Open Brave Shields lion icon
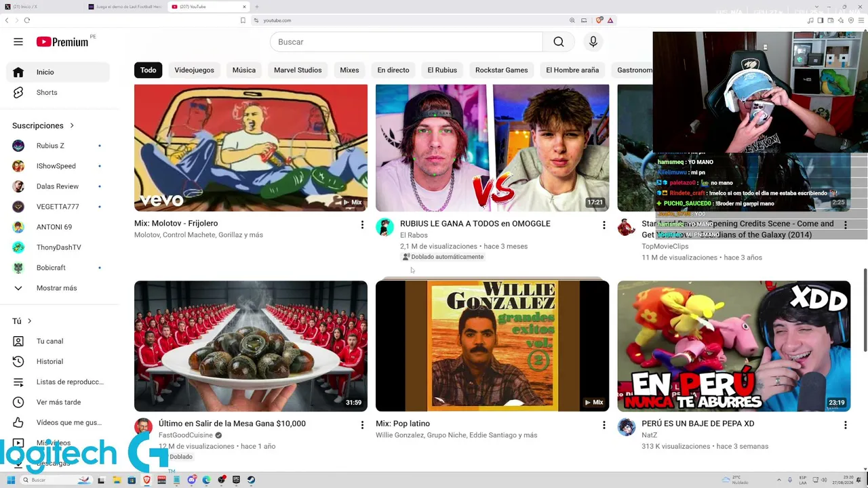868x488 pixels. (x=599, y=20)
